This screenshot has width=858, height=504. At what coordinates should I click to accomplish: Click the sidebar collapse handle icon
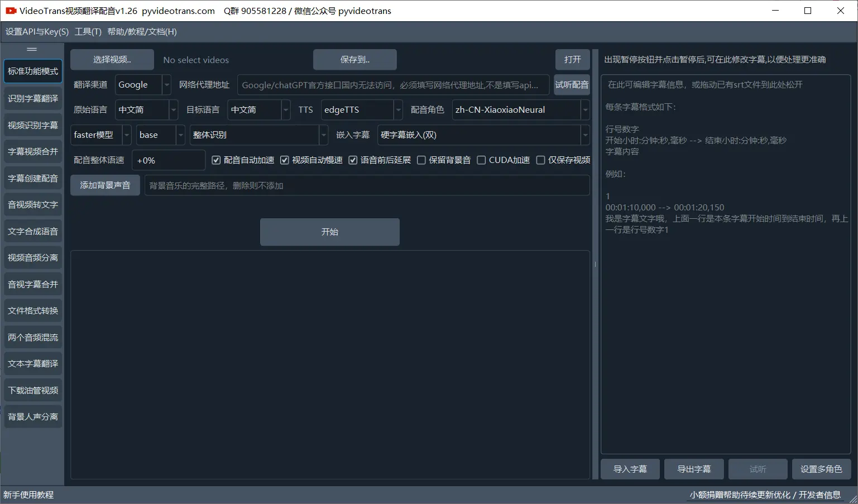[32, 49]
